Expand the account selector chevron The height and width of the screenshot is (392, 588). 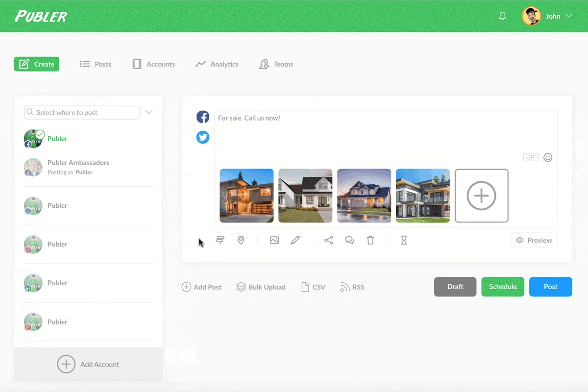coord(149,112)
